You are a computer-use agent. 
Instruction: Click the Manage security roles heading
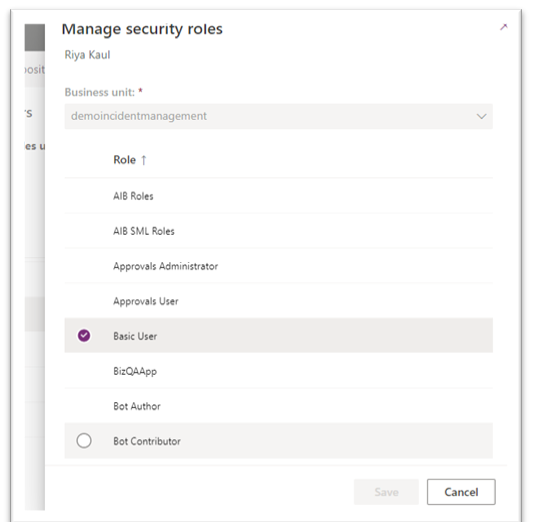(142, 29)
